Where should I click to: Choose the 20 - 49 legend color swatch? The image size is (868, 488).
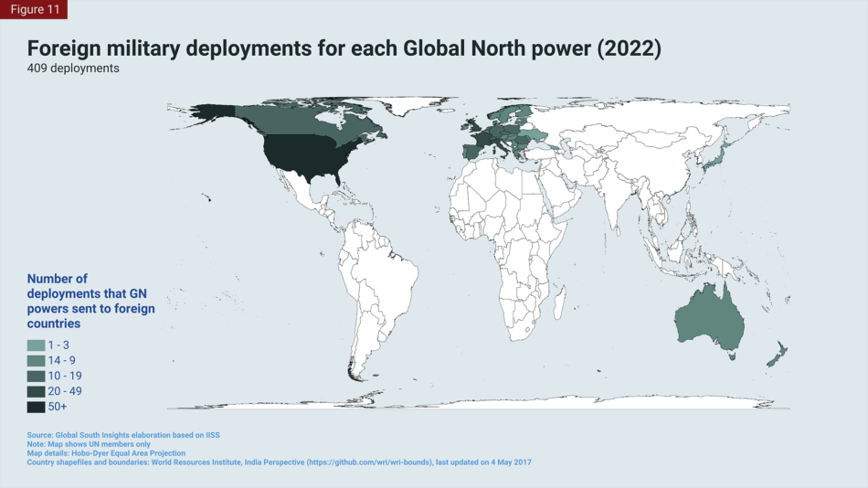36,391
